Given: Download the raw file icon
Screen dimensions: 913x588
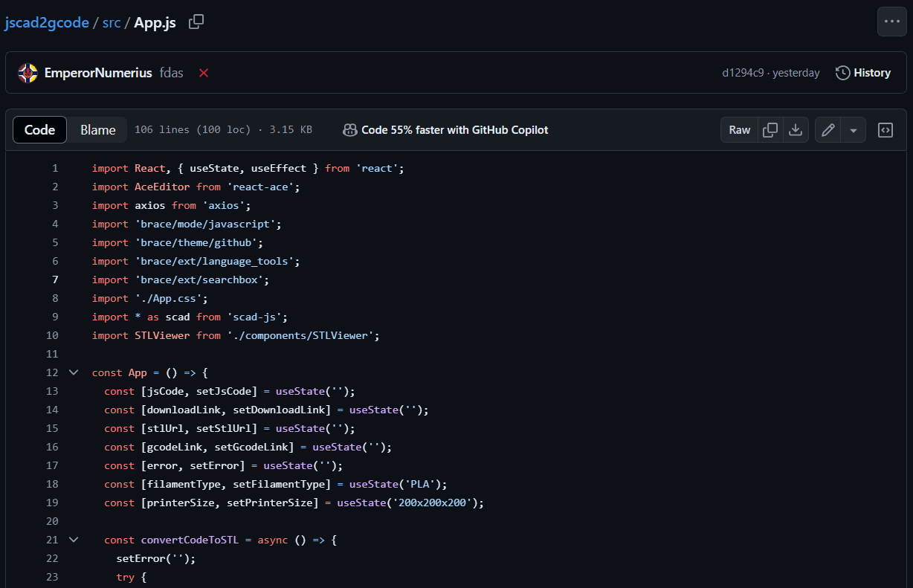Looking at the screenshot, I should coord(796,130).
